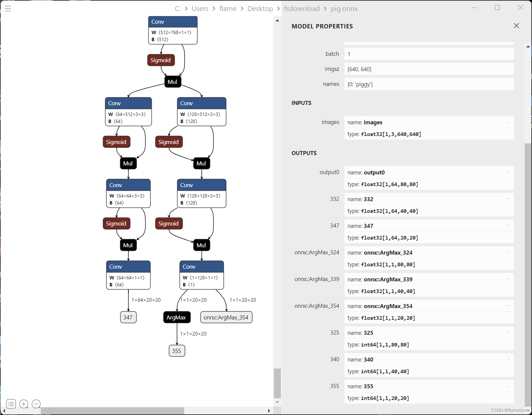Click type int64[1,1,80,80] text
Image resolution: width=532 pixels, height=415 pixels.
coord(378,344)
